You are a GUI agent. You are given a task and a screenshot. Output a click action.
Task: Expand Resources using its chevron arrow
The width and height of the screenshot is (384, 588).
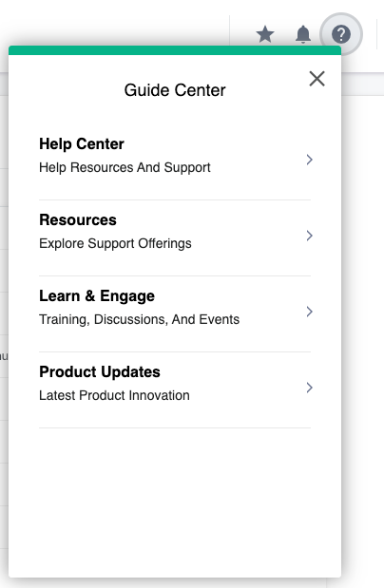309,236
